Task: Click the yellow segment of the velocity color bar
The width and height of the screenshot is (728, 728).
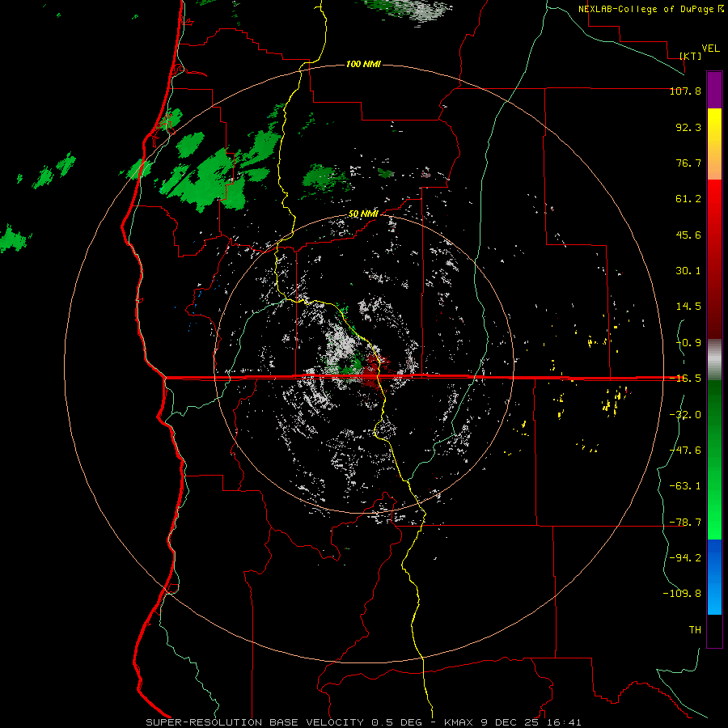Action: [x=714, y=144]
